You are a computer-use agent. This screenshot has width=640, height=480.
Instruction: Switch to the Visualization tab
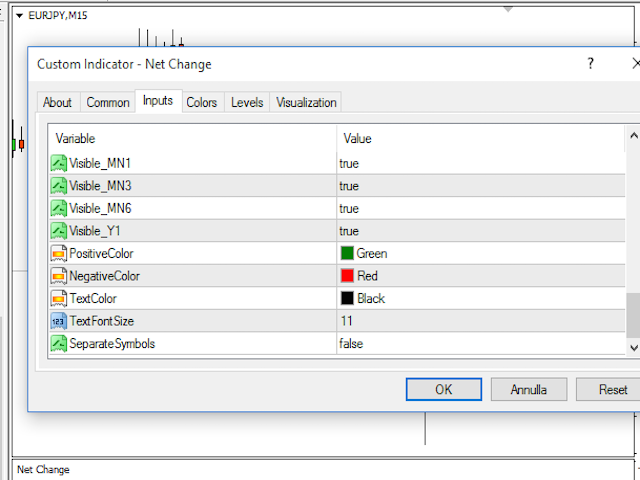point(307,102)
